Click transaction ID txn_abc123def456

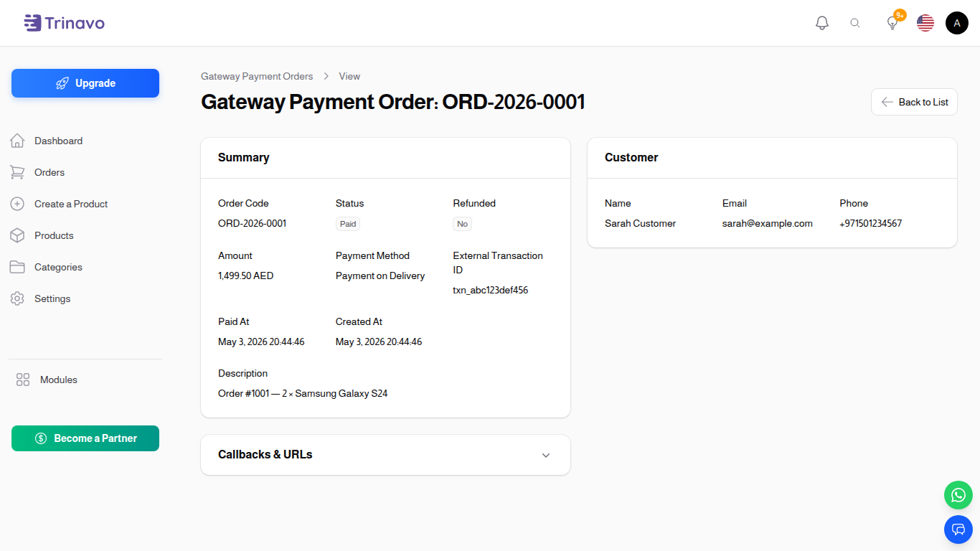click(491, 290)
